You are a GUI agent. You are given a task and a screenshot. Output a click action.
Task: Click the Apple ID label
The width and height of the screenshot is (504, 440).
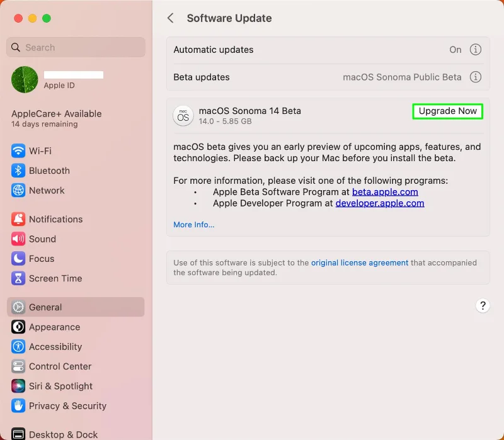point(59,86)
